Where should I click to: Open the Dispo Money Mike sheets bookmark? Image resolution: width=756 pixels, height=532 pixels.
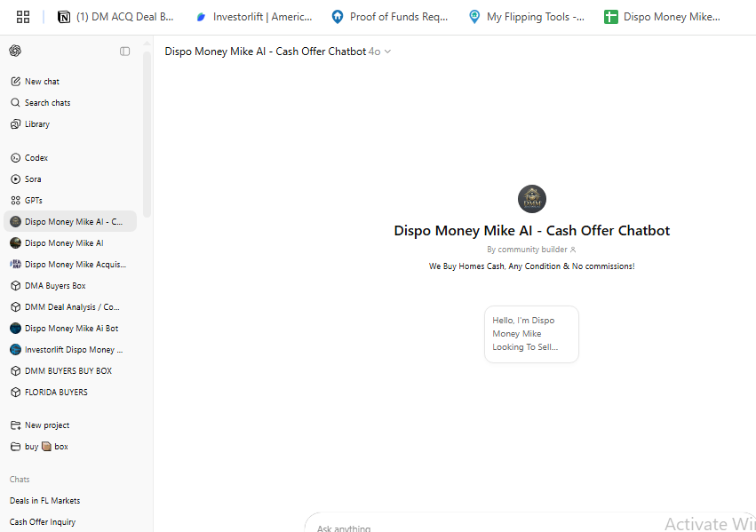pyautogui.click(x=663, y=17)
